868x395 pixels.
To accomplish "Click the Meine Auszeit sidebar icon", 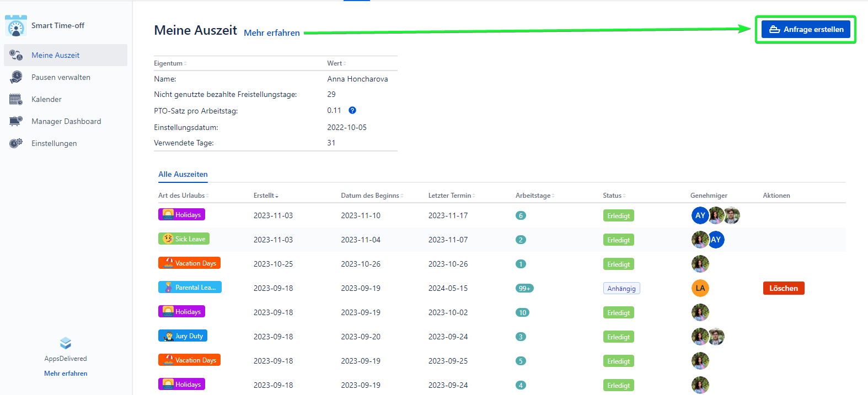I will coord(16,55).
